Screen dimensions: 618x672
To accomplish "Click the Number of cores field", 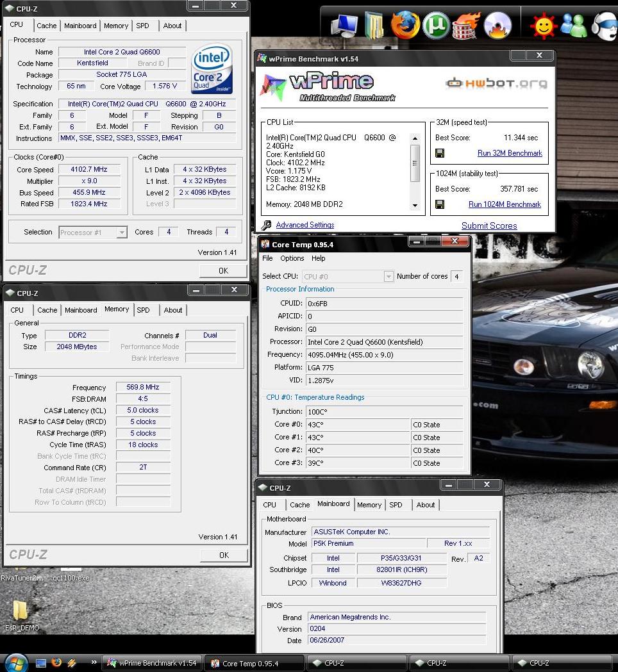I will pos(456,277).
